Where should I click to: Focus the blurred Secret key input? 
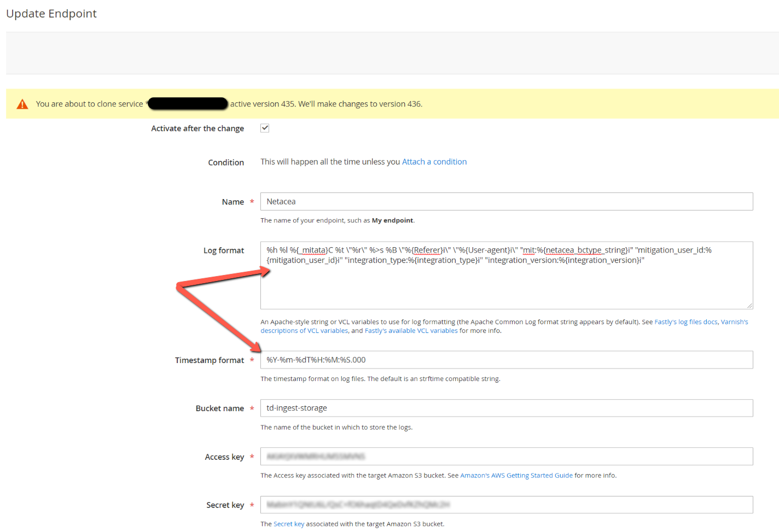[506, 505]
